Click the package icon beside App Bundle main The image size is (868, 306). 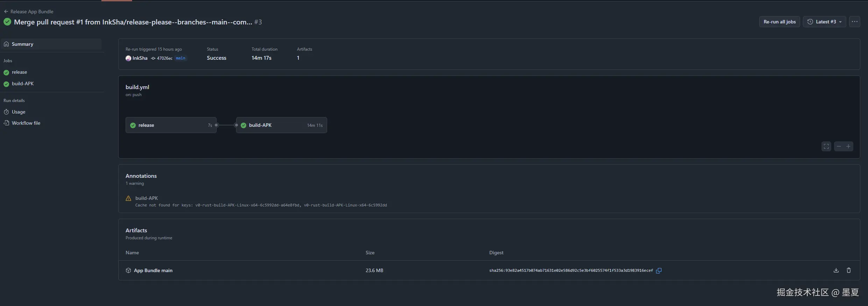pos(128,270)
